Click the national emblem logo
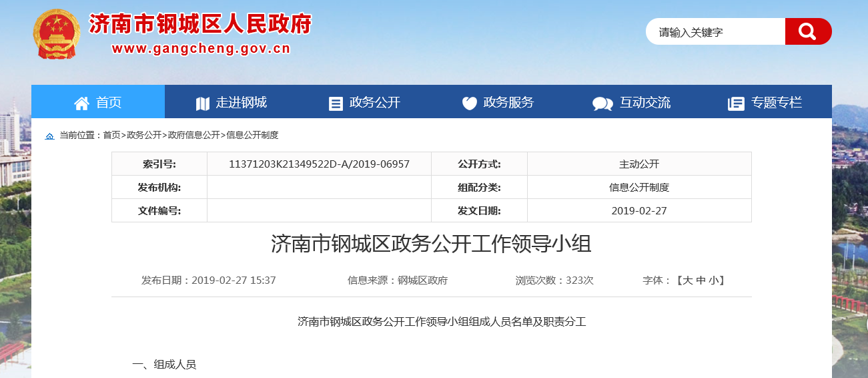 click(56, 33)
